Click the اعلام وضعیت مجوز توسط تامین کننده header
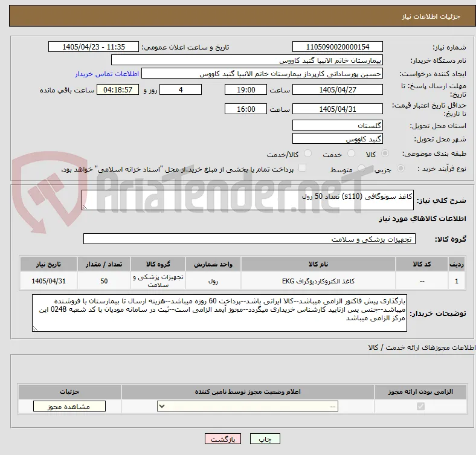Screen dimensions: 476x455 248,392
